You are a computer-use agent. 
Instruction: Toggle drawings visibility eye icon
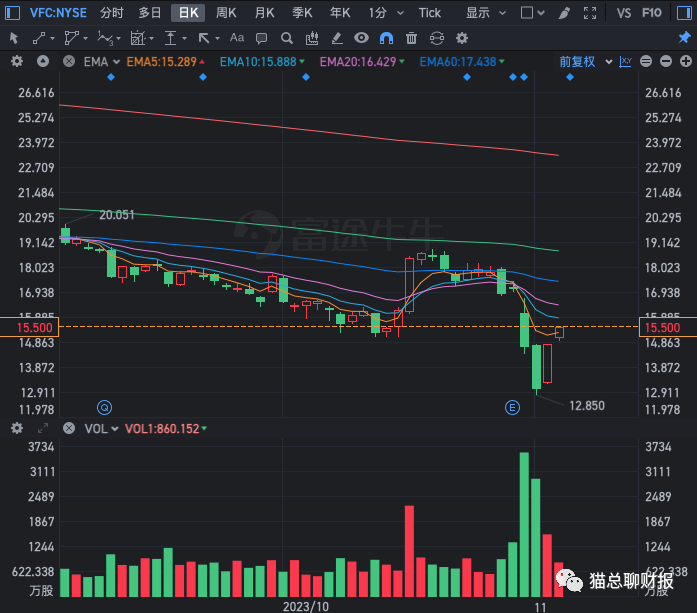coord(361,37)
